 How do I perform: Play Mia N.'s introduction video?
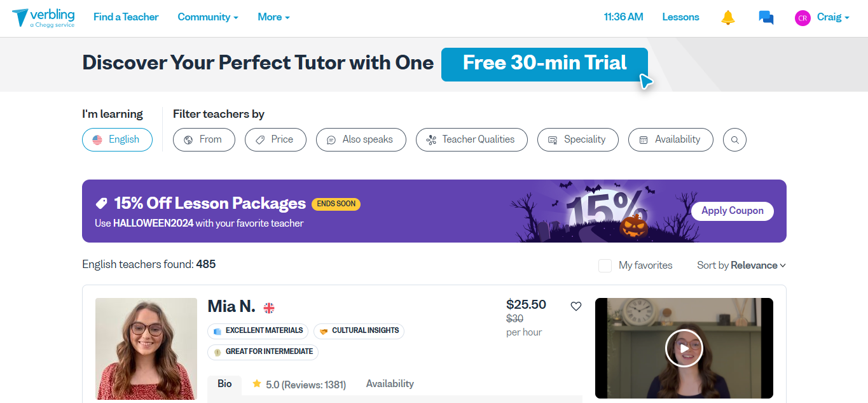(x=684, y=348)
